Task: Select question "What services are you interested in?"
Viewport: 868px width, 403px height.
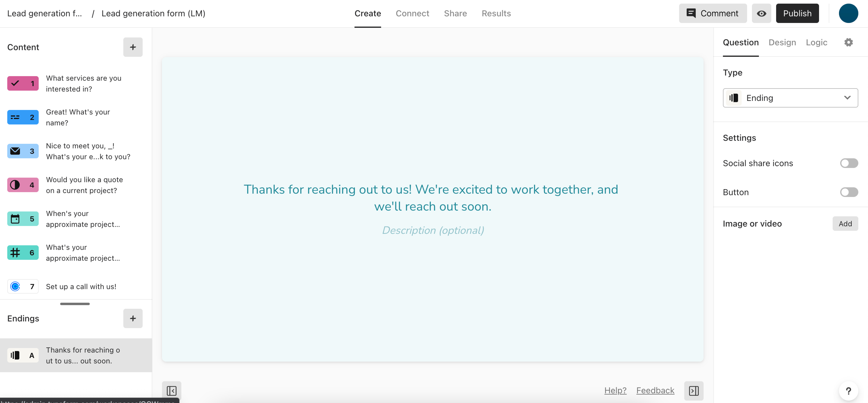Action: (x=76, y=84)
